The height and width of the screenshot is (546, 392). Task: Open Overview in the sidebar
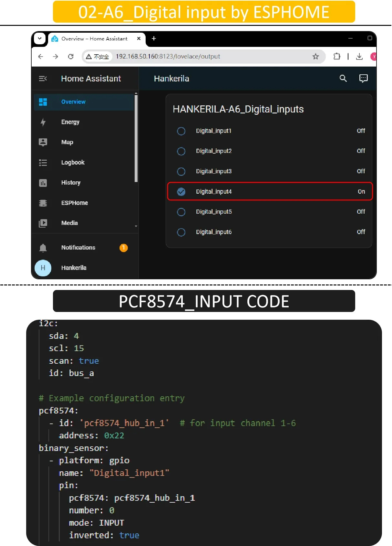pos(84,102)
